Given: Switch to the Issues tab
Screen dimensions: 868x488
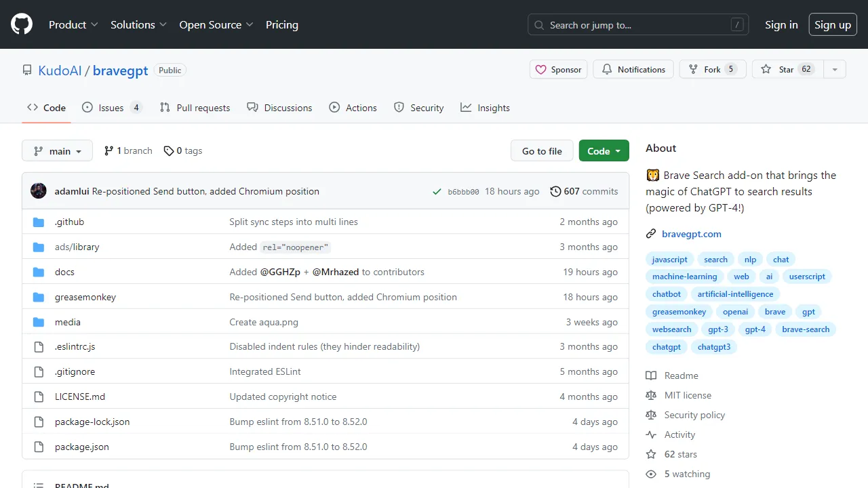Looking at the screenshot, I should [x=112, y=108].
